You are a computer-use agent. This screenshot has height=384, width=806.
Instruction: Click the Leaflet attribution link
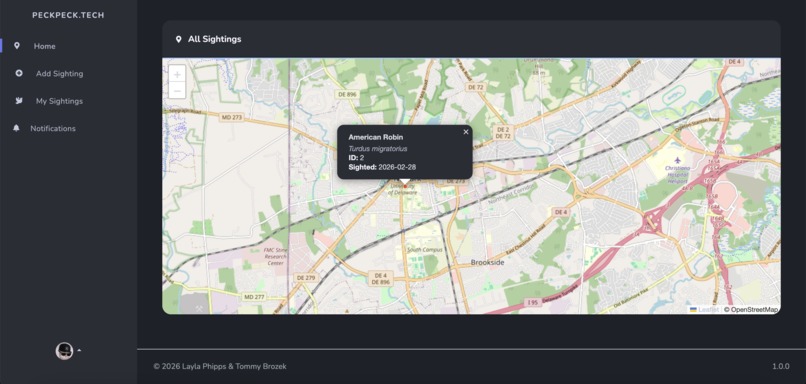click(x=704, y=309)
